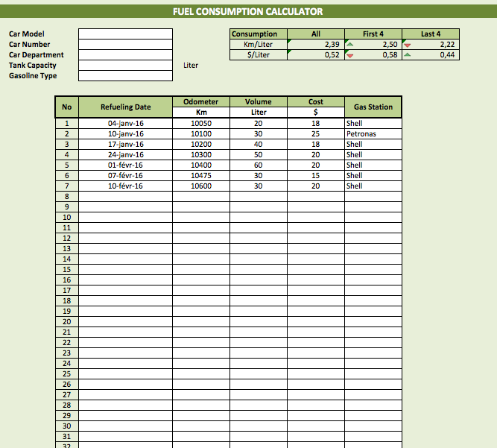Select the Gasoline Type input cell
497x448 pixels.
coord(125,76)
